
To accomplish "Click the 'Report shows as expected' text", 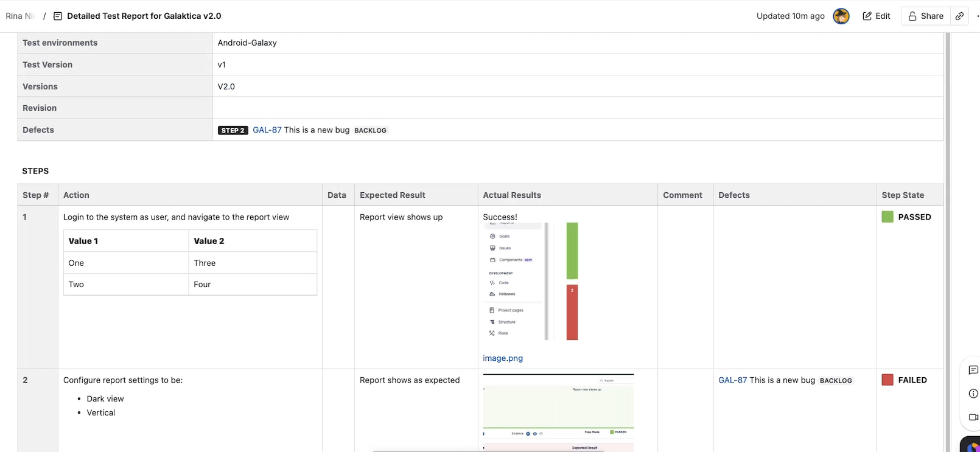I will pos(410,380).
